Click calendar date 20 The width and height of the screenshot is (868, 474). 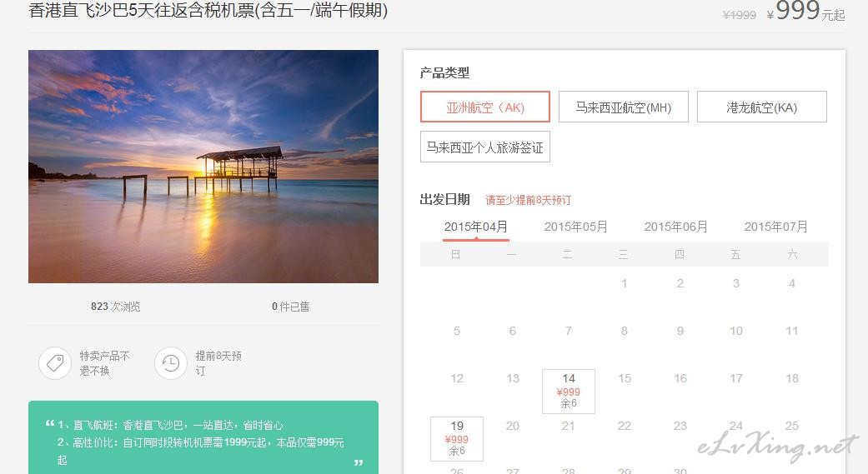click(x=513, y=426)
